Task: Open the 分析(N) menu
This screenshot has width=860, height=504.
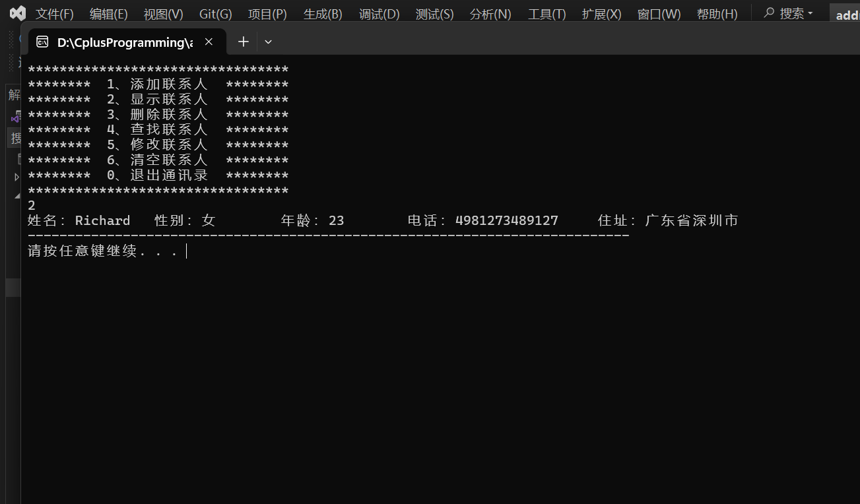Action: [x=490, y=14]
